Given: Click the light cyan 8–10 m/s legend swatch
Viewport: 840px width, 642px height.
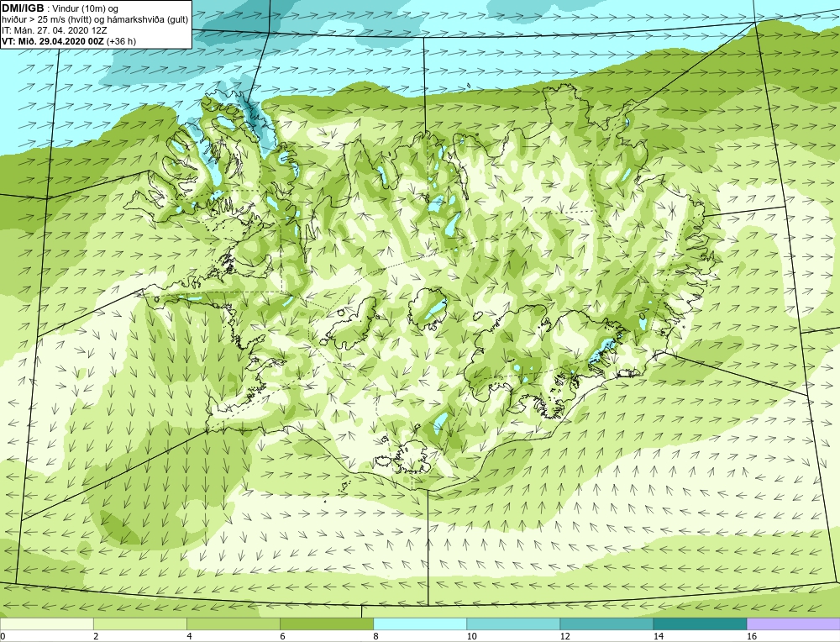Looking at the screenshot, I should point(419,624).
